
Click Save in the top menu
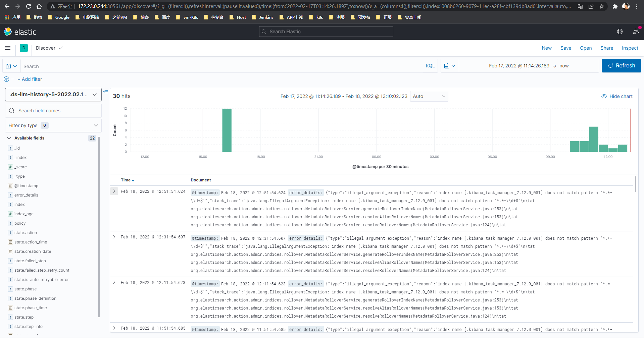566,48
